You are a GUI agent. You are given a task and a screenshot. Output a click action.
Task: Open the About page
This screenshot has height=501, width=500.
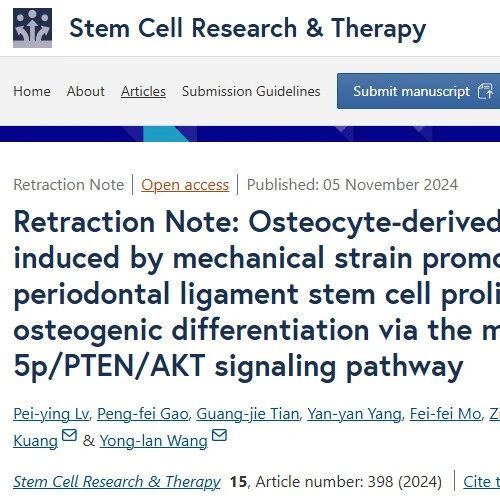(86, 91)
